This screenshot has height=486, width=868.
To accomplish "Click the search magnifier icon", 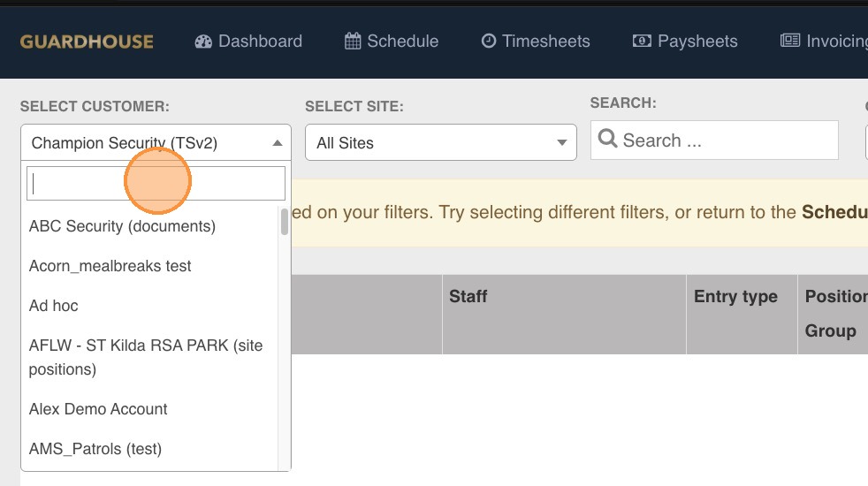I will pos(607,140).
